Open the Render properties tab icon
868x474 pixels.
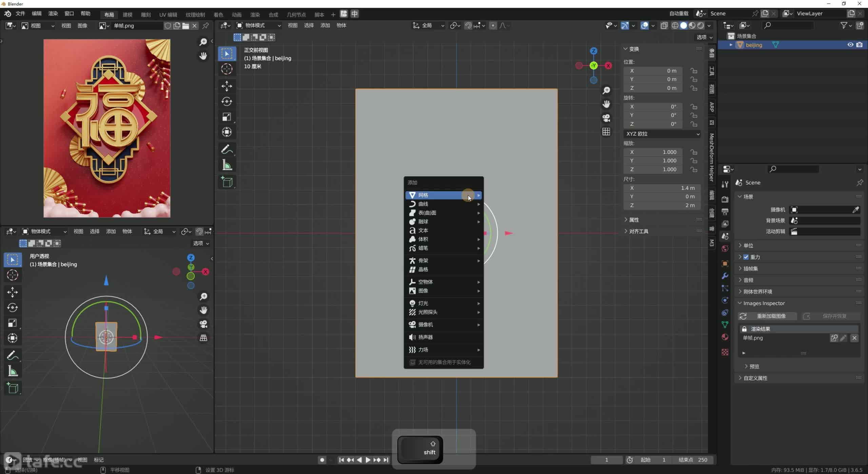click(x=725, y=199)
